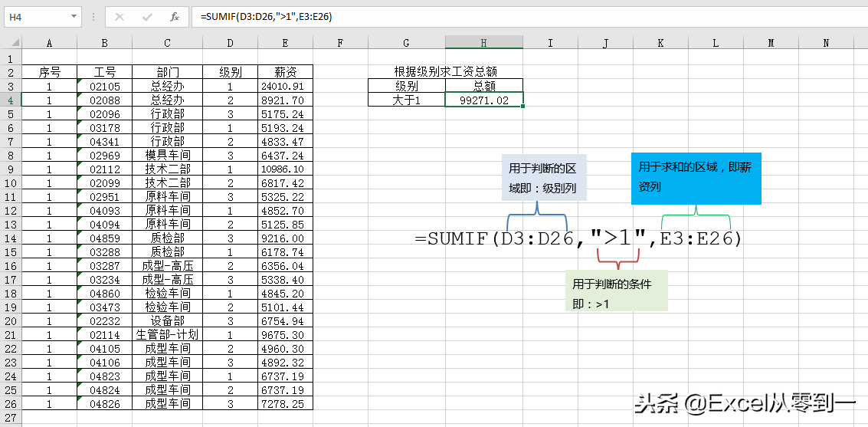This screenshot has width=868, height=427.
Task: Click header cell 工号
Action: [x=105, y=72]
